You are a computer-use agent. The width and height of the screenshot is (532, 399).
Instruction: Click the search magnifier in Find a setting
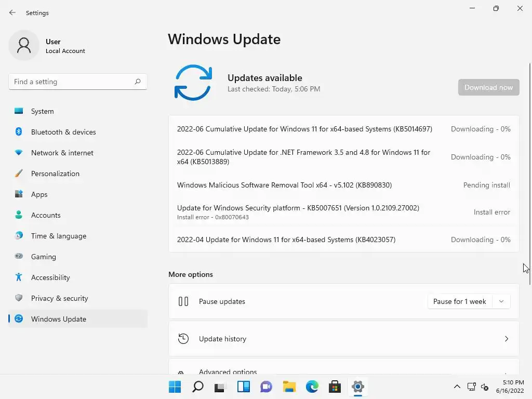pyautogui.click(x=137, y=82)
